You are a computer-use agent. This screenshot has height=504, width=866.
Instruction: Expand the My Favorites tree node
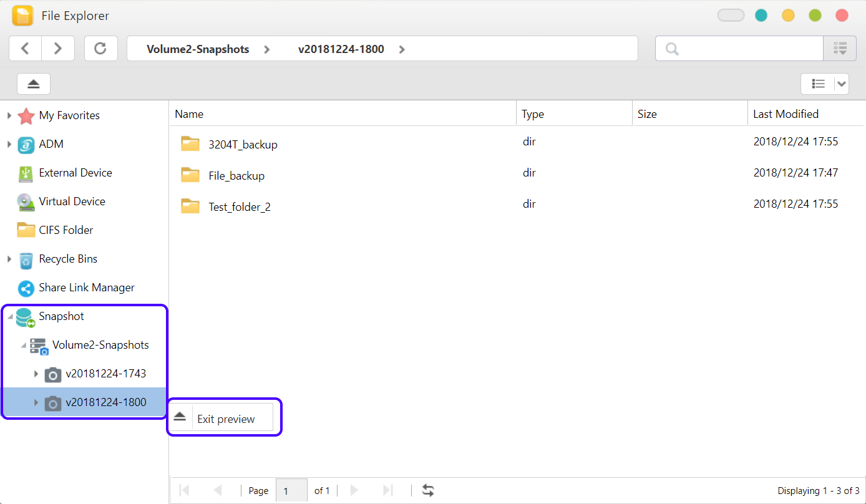pos(9,115)
